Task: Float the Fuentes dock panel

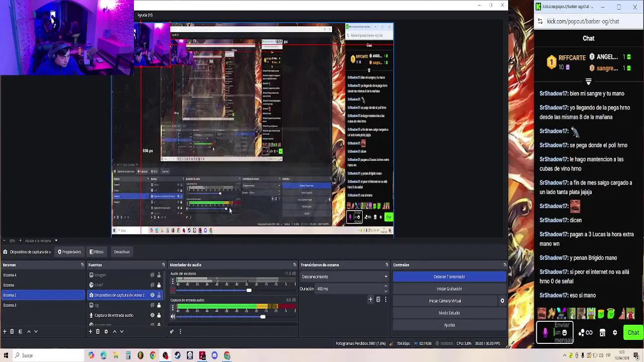Action: point(163,265)
